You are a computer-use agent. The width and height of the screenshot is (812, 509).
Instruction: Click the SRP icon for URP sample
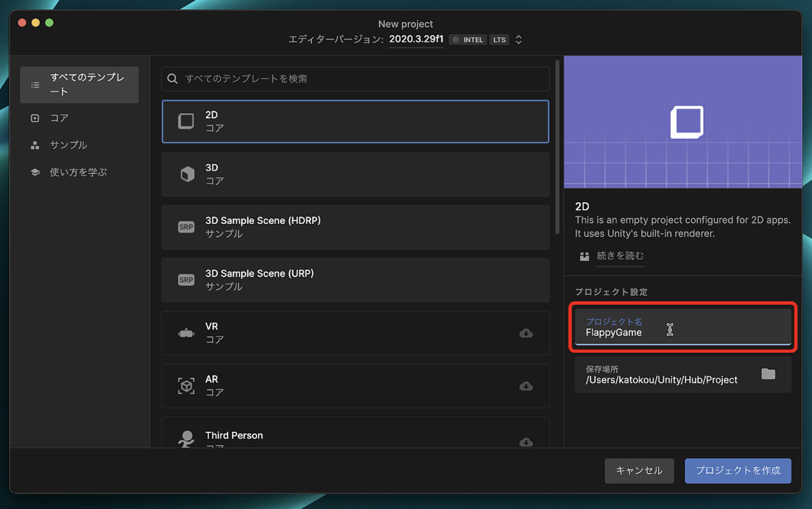[186, 280]
